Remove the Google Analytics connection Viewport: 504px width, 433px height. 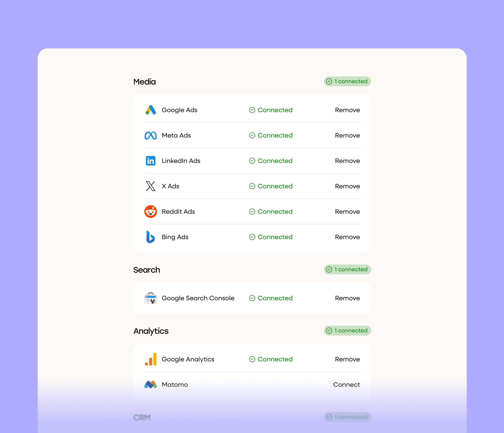tap(347, 359)
